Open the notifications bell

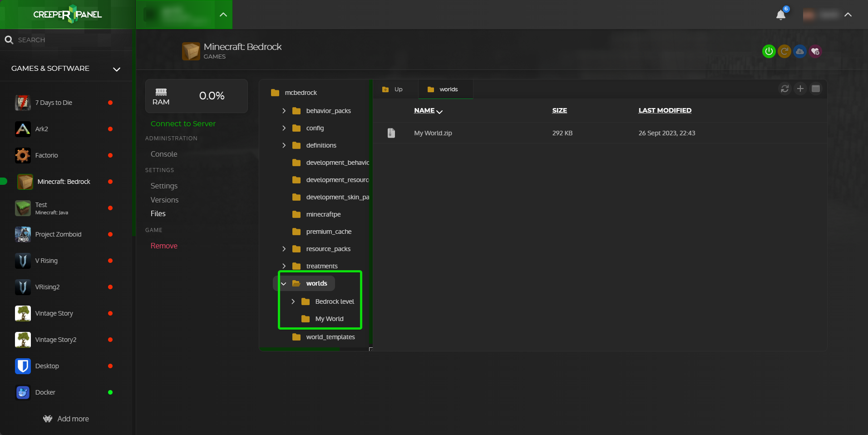781,15
